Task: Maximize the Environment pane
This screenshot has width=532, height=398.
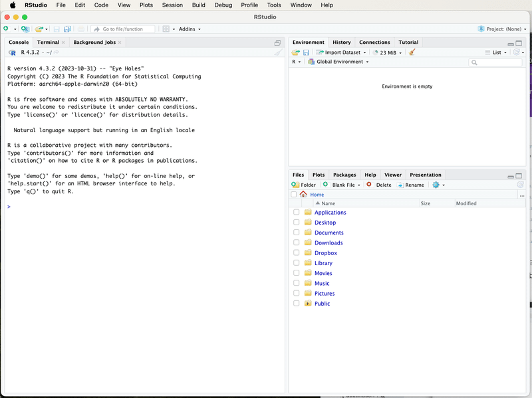Action: (x=519, y=43)
